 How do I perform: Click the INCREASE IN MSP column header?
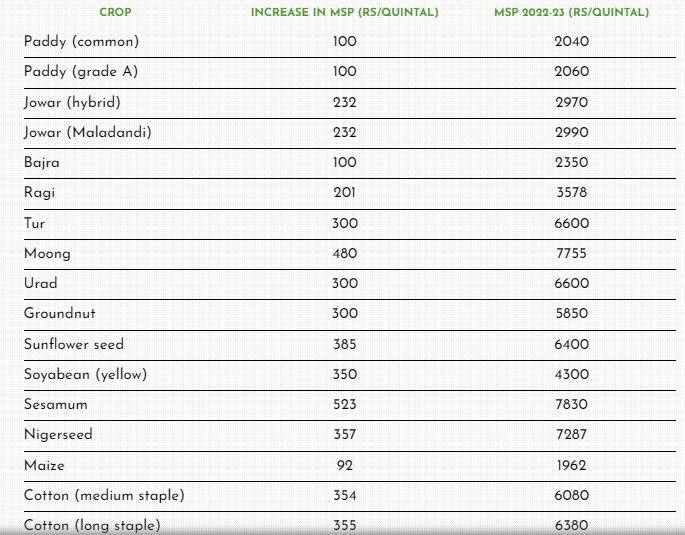(x=344, y=13)
